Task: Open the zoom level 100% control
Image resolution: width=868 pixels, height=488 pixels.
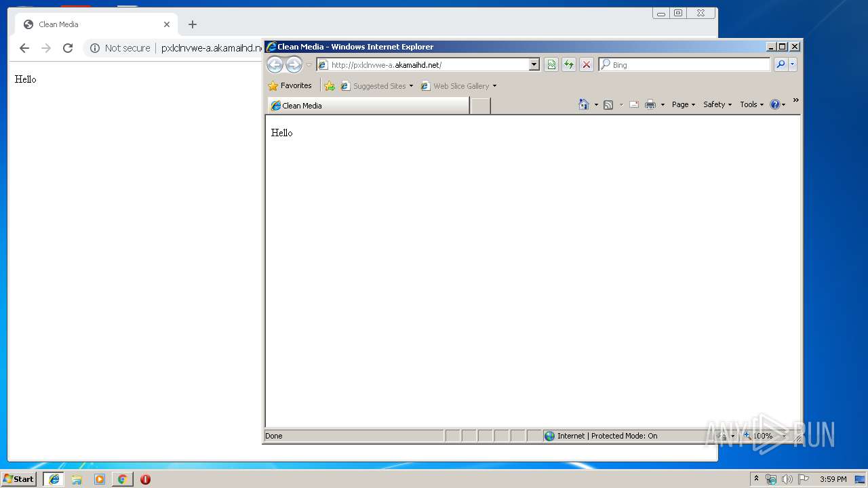Action: click(763, 436)
